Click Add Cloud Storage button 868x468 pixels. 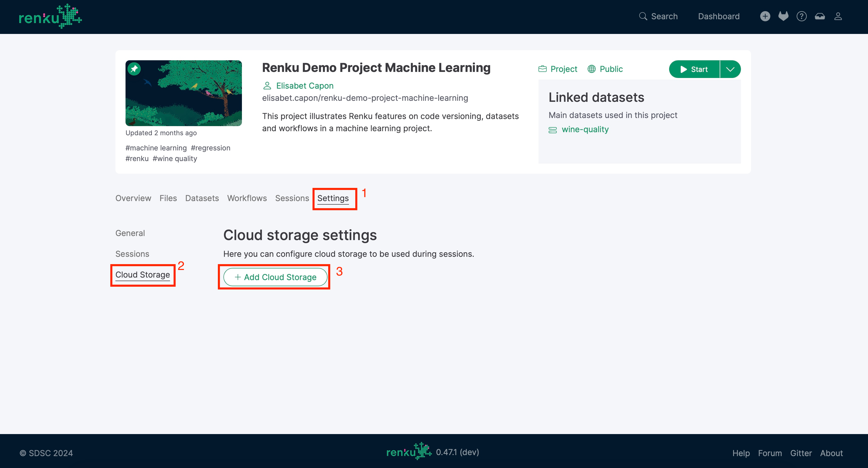pos(275,277)
